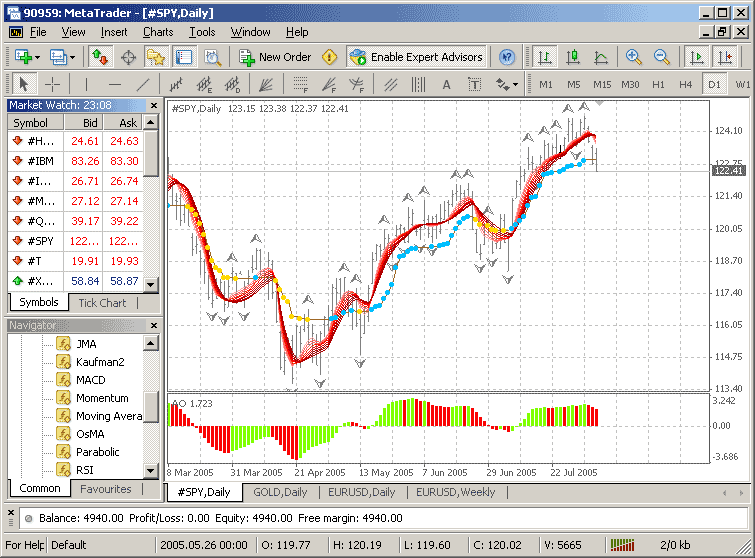Close the Market Watch panel
Viewport: 755px width, 558px height.
coord(154,105)
